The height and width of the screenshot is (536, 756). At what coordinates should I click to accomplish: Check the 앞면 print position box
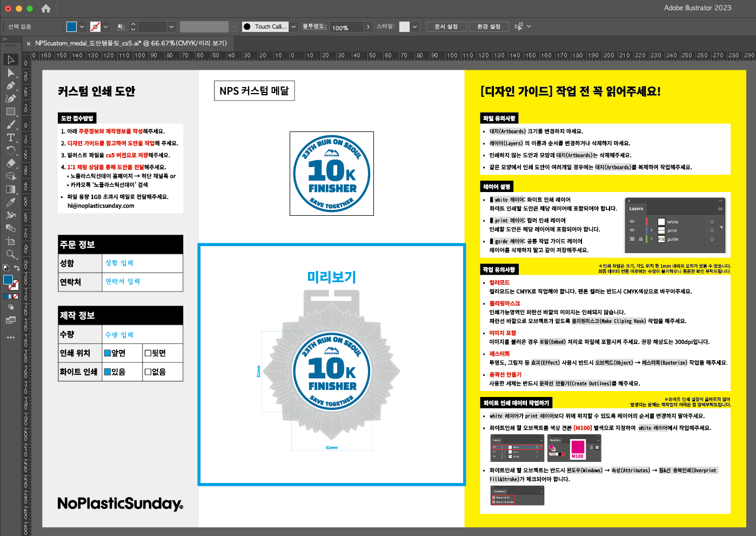pyautogui.click(x=108, y=353)
